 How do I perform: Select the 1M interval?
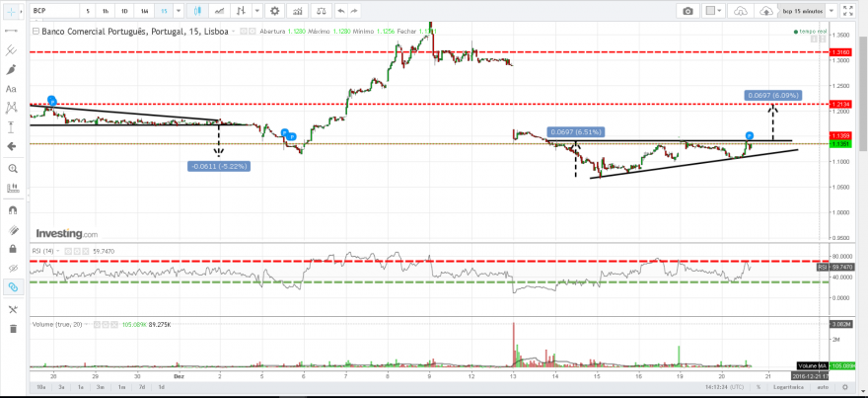[x=144, y=11]
